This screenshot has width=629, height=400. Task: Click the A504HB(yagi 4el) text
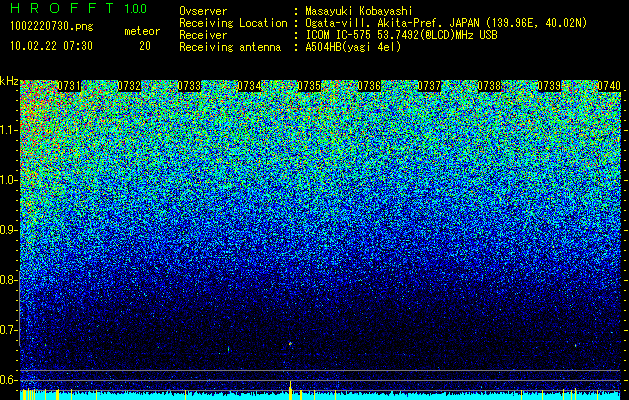pos(353,47)
